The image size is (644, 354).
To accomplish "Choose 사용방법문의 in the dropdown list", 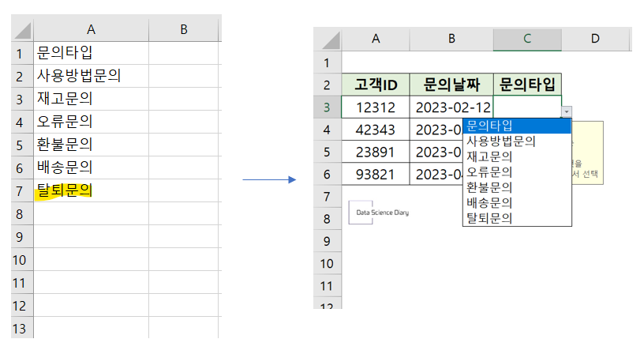I will coord(517,141).
